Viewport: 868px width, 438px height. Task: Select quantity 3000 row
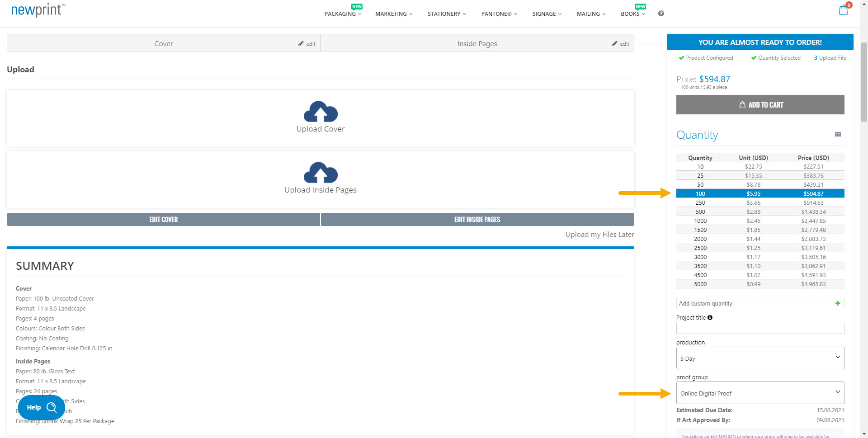[760, 257]
